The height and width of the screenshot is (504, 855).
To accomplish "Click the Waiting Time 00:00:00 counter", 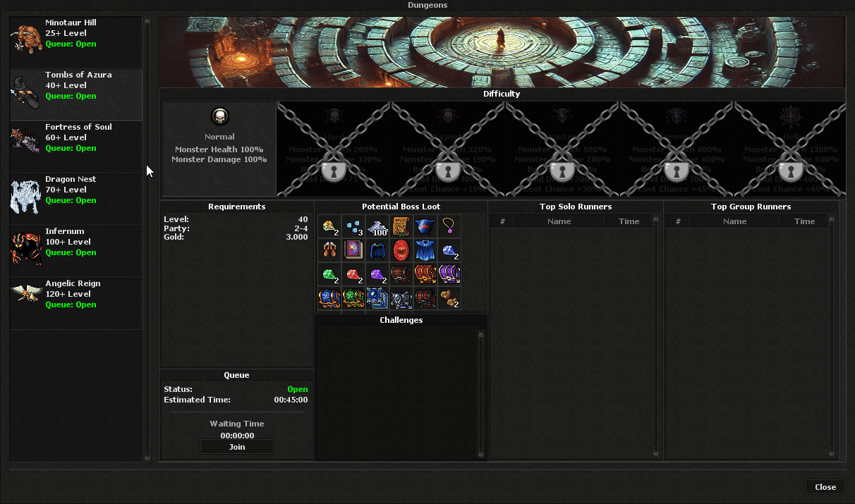I will pos(237,436).
